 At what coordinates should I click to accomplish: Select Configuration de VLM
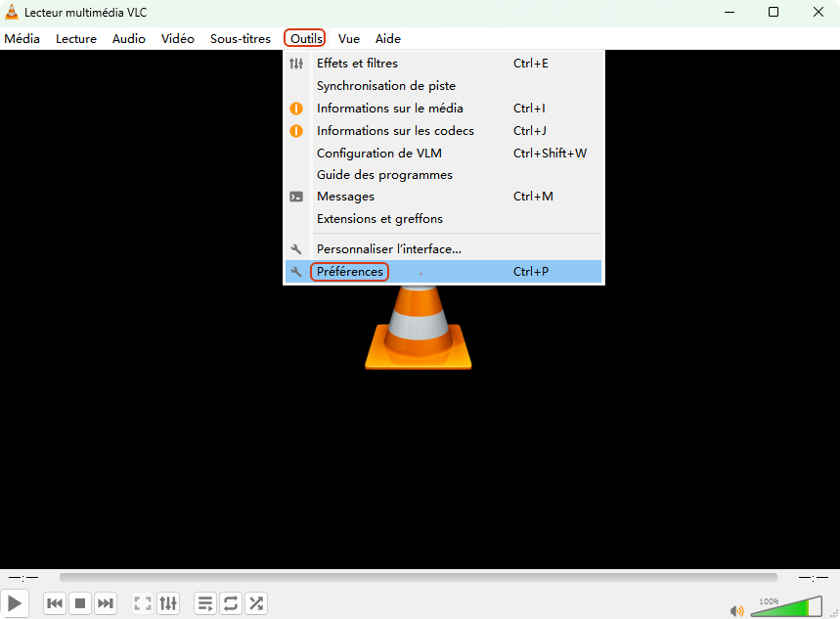444,154
